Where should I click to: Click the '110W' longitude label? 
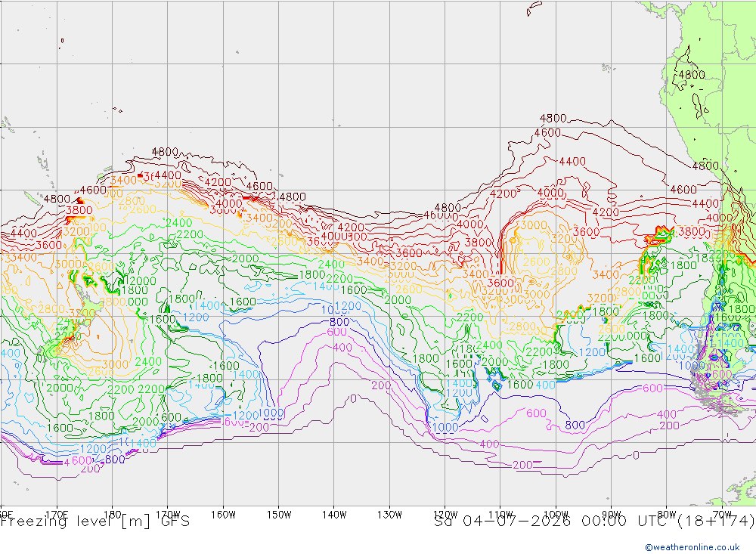point(500,515)
